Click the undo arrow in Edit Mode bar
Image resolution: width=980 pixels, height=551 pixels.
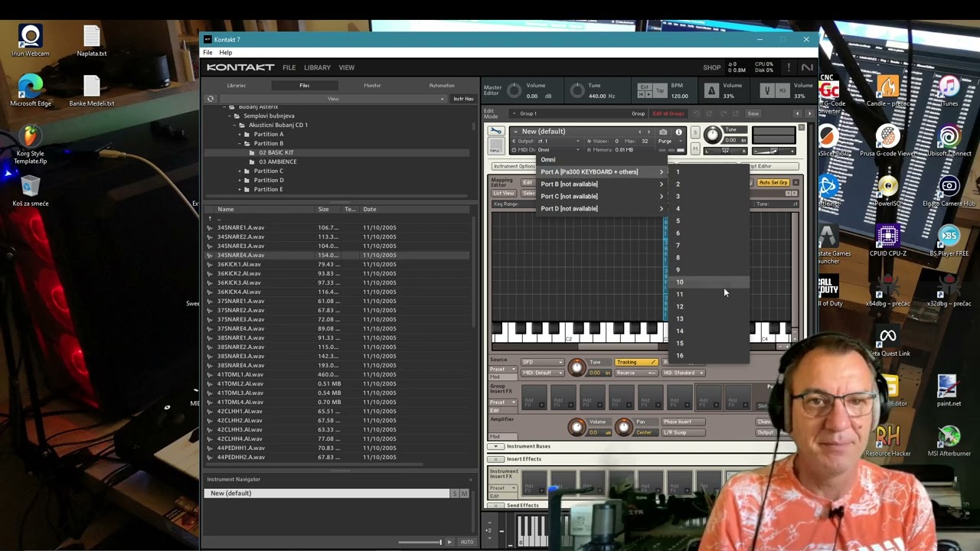697,113
